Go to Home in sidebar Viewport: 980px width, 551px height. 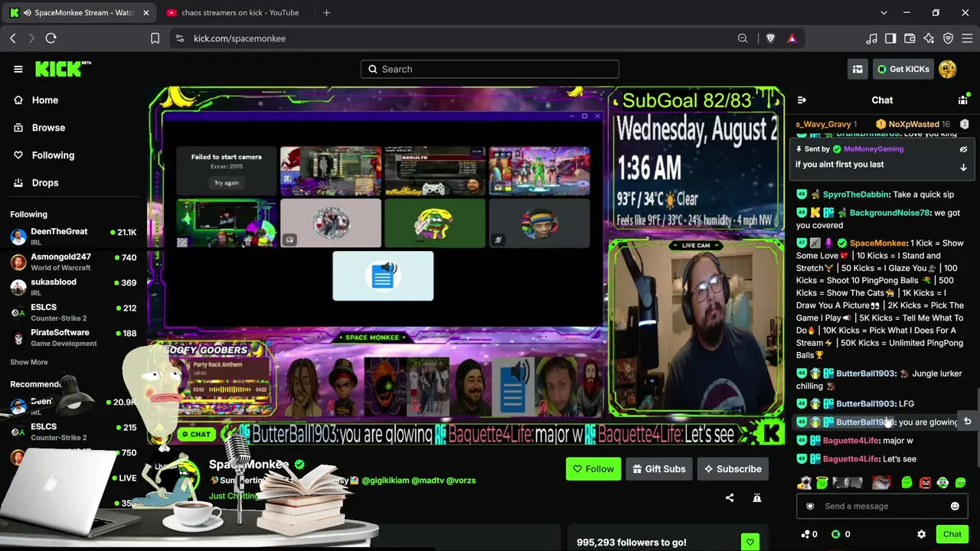point(73,100)
